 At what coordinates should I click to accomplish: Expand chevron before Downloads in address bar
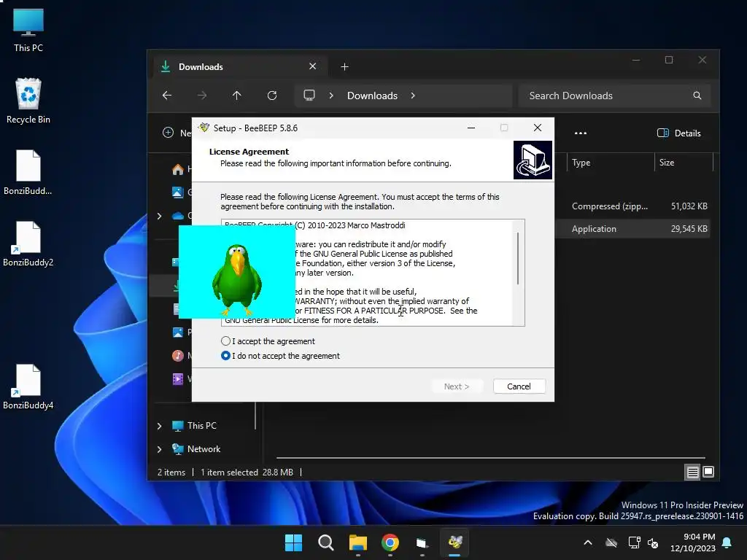tap(331, 96)
